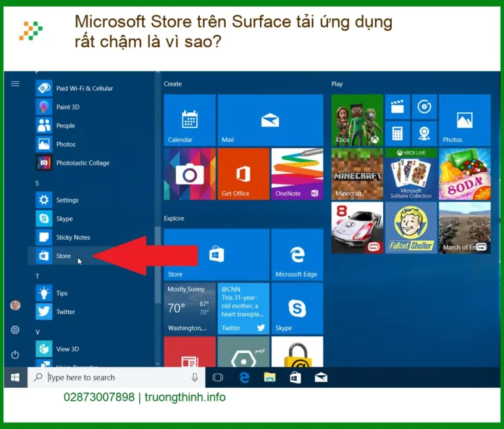
Task: Open the user account picture
Action: (x=15, y=305)
